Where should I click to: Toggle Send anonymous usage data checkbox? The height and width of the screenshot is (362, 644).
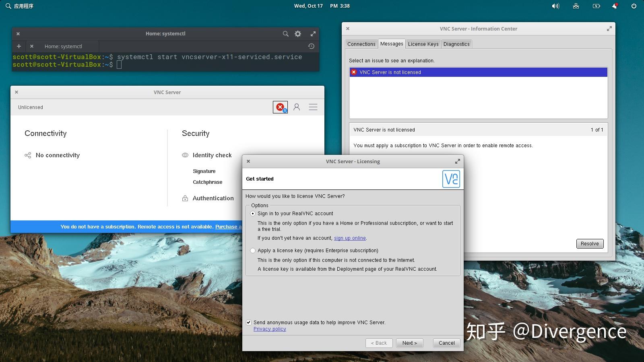coord(249,323)
